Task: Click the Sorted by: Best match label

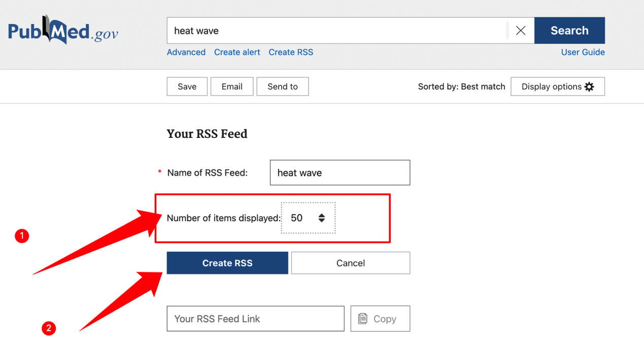Action: (461, 87)
